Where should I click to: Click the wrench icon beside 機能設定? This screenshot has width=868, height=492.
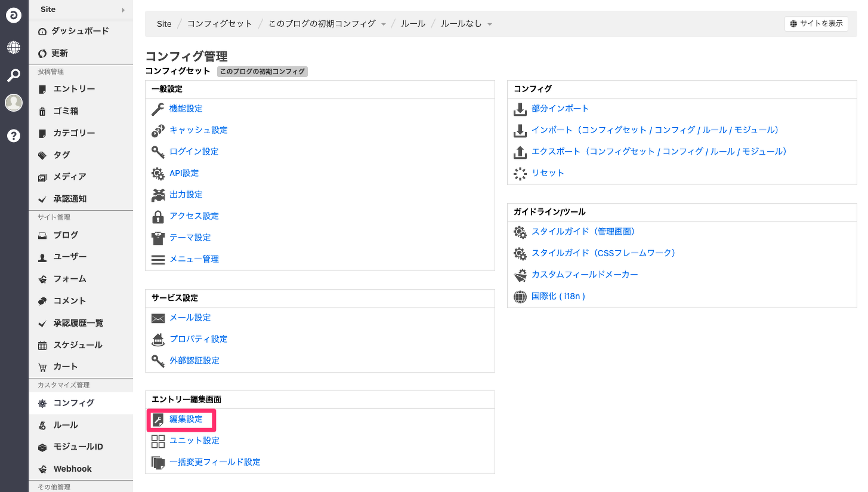point(157,109)
